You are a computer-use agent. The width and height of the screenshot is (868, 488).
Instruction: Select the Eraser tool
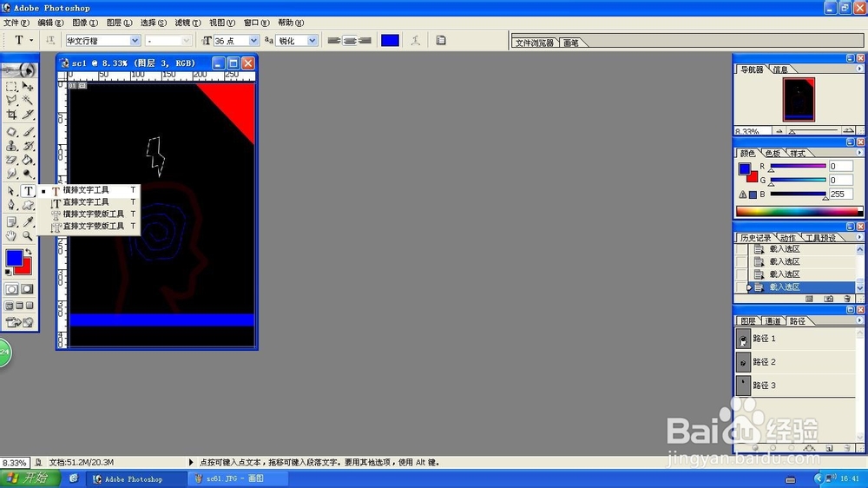click(x=11, y=160)
